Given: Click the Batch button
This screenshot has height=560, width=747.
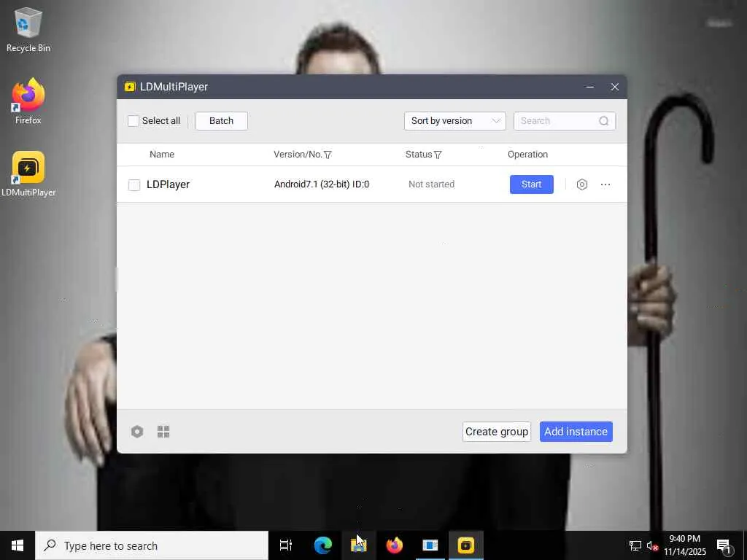Looking at the screenshot, I should point(222,121).
